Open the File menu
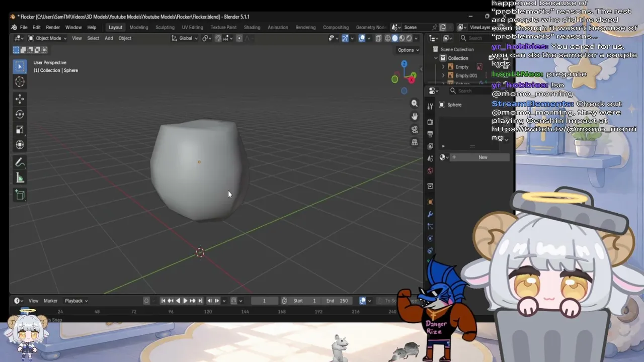This screenshot has height=362, width=644. tap(24, 27)
